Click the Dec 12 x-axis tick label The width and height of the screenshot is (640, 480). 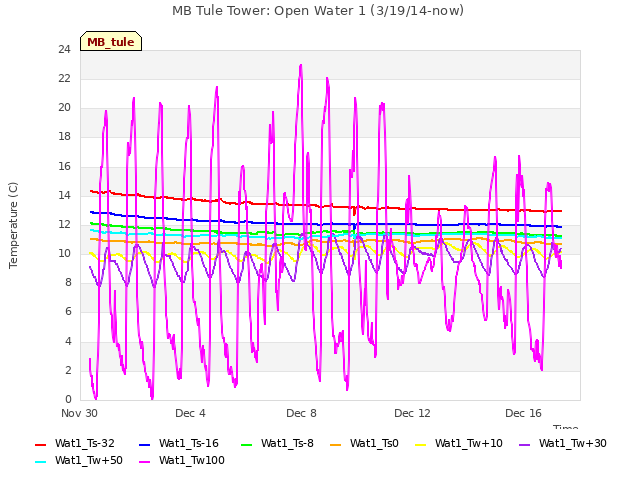pos(412,413)
